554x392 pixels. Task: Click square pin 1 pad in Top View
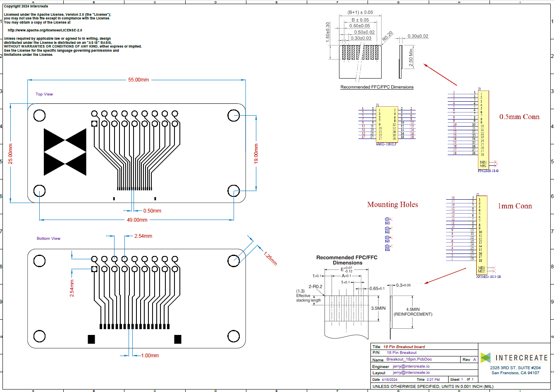[x=94, y=123]
